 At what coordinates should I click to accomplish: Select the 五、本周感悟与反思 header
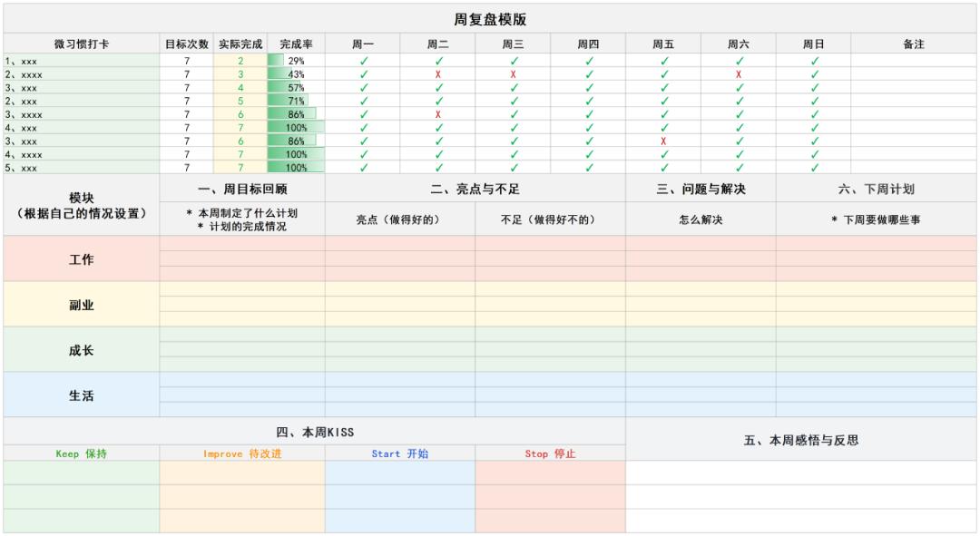click(801, 440)
